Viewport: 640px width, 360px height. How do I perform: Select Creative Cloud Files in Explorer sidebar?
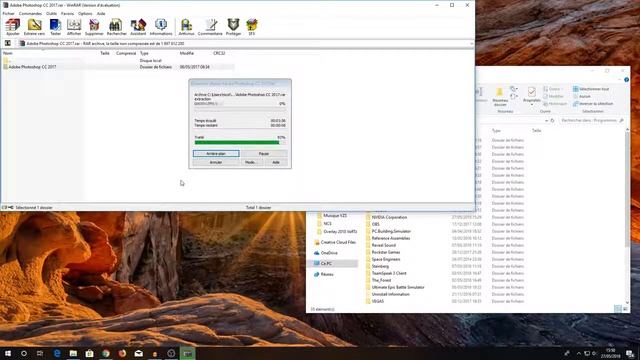(336, 242)
